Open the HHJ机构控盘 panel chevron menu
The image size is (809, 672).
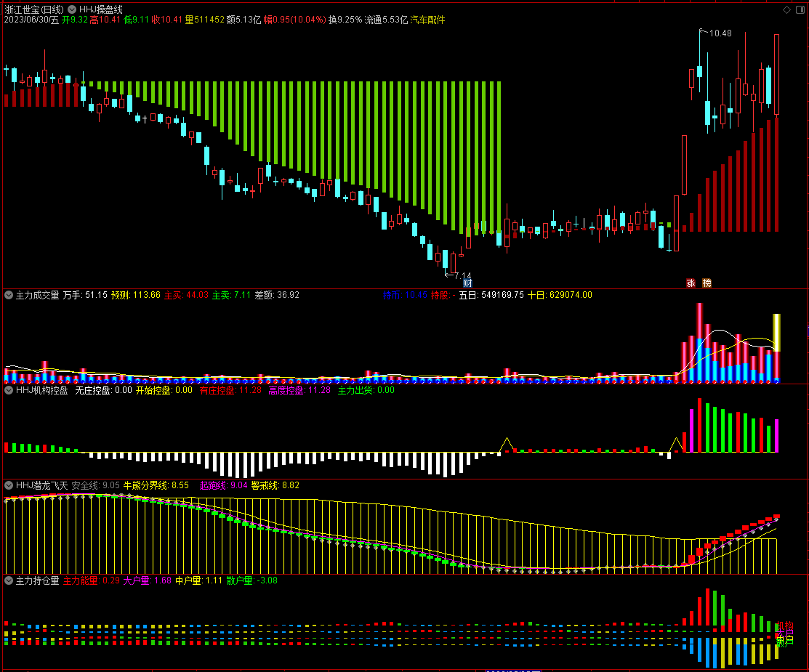pos(9,390)
